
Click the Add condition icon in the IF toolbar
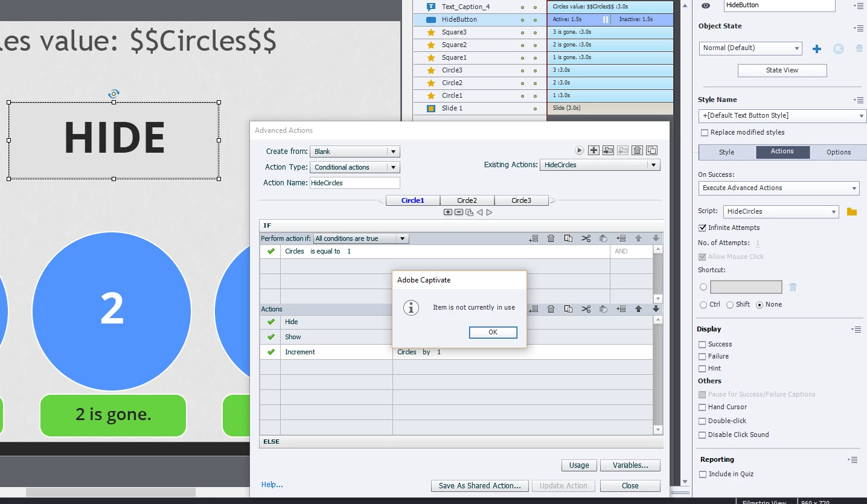(533, 238)
